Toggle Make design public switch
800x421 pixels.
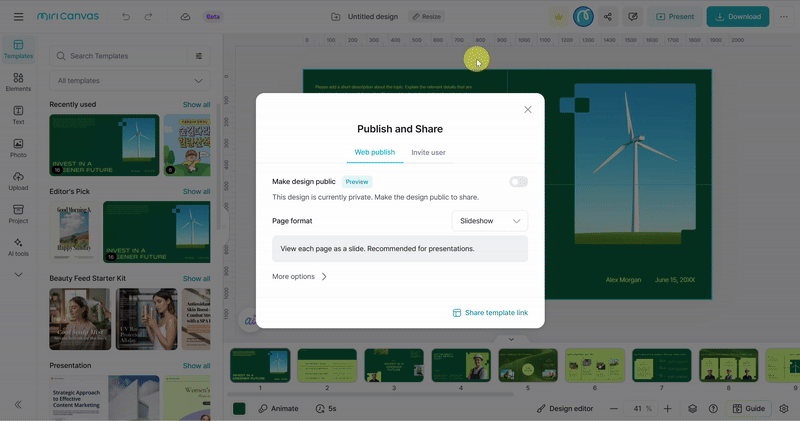pos(518,182)
